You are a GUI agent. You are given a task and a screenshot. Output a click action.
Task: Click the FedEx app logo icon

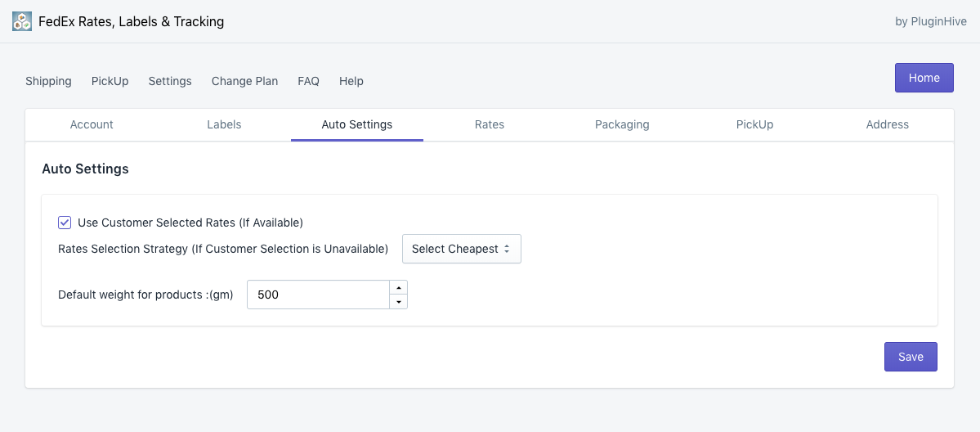tap(22, 21)
